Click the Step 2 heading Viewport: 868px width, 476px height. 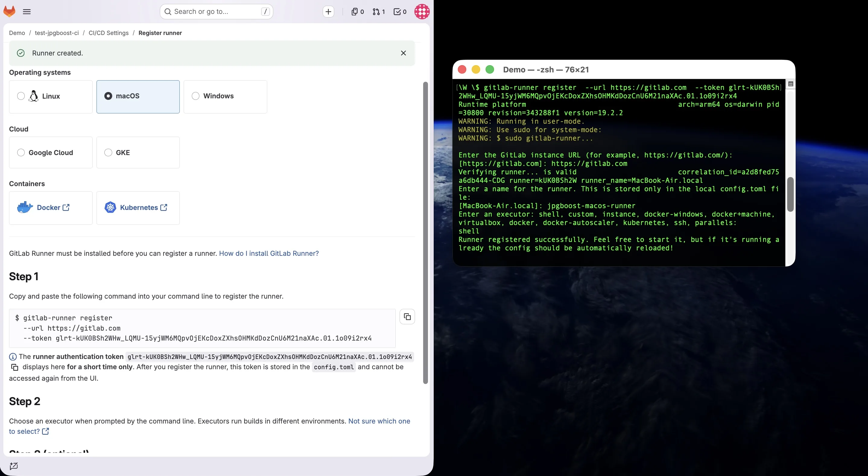click(25, 401)
